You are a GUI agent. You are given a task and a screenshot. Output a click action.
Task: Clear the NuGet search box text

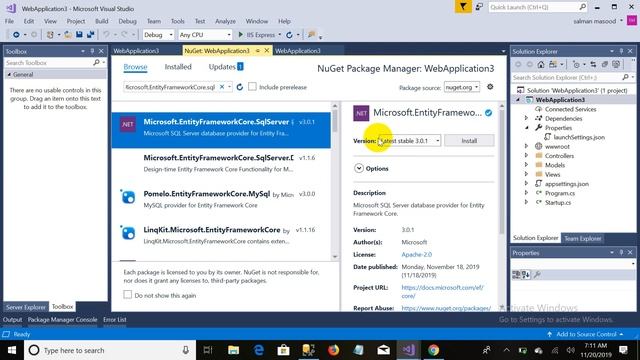click(222, 87)
